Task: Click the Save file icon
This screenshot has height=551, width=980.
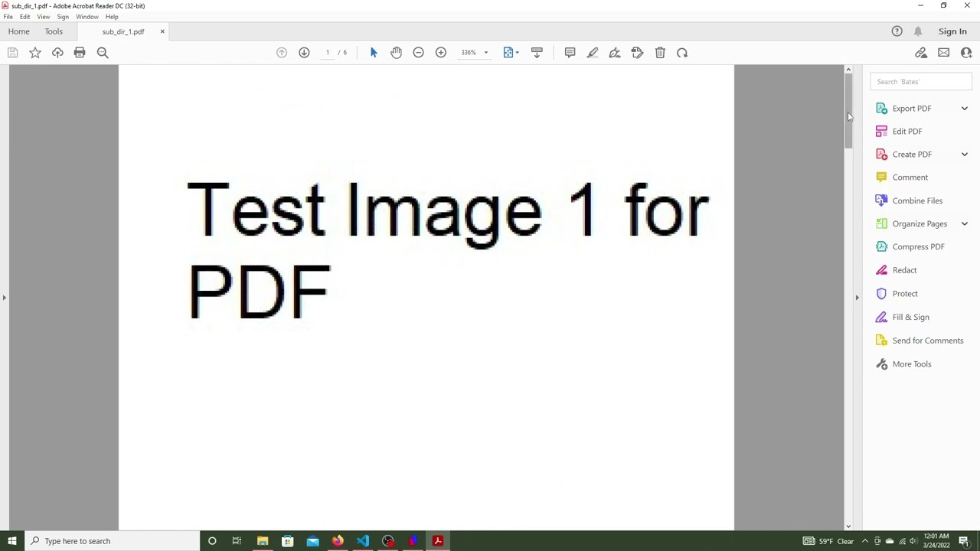Action: click(x=12, y=53)
